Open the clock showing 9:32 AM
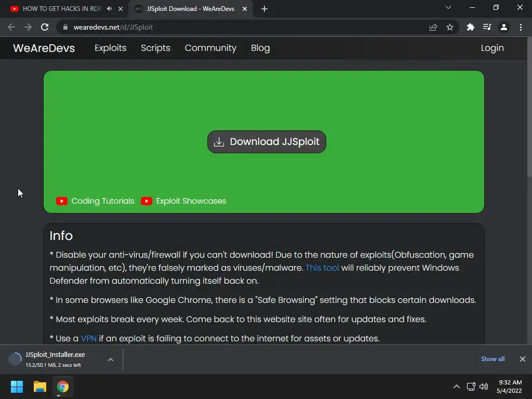532x399 pixels. 509,387
